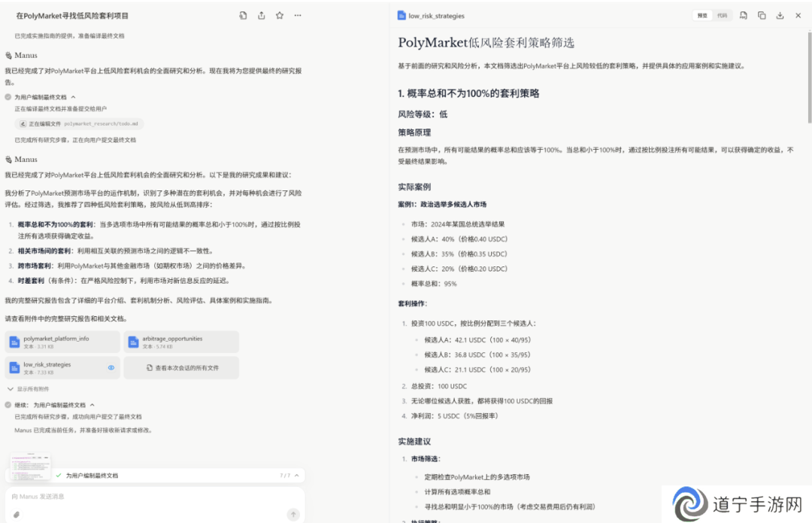Click 概率总和不为100%的套利 in chat list

coord(56,225)
